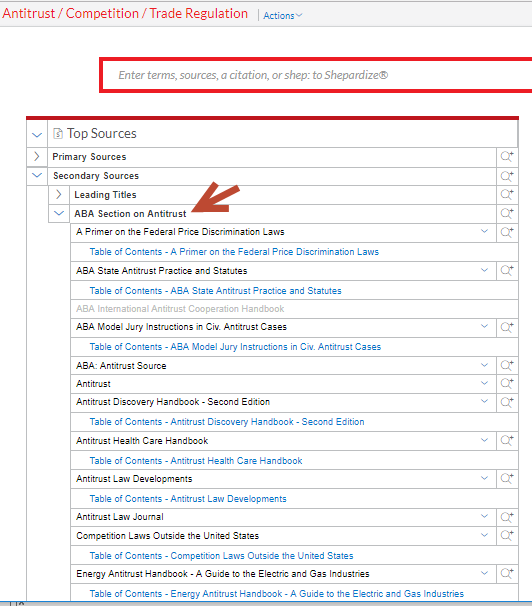The height and width of the screenshot is (606, 532).
Task: Click the search terms input box
Action: tap(316, 75)
